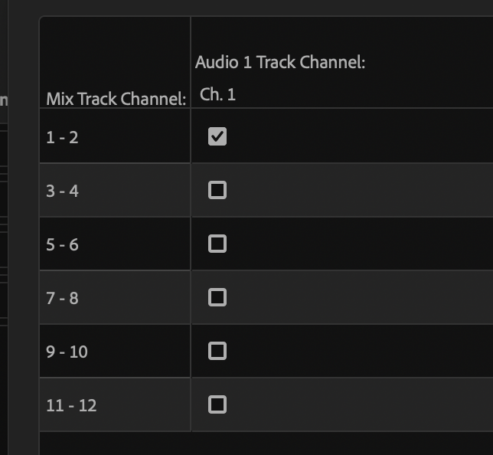The height and width of the screenshot is (455, 493).
Task: Click blank cell right of the 9 - 10 checkbox
Action: pyautogui.click(x=360, y=351)
